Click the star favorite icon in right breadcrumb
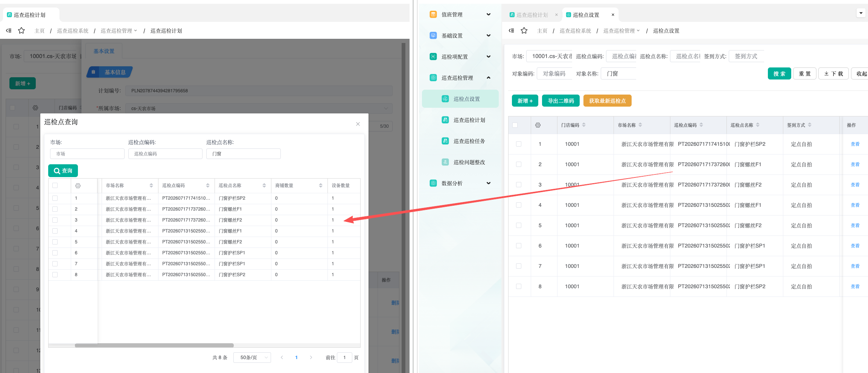The width and height of the screenshot is (868, 373). pos(524,31)
